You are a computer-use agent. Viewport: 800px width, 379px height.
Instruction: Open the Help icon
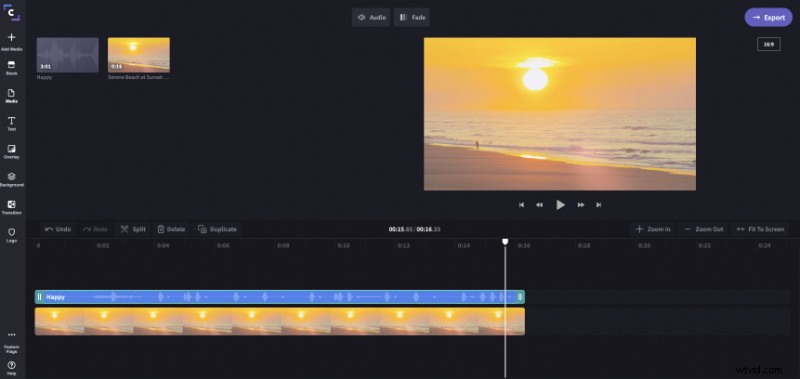pyautogui.click(x=11, y=368)
